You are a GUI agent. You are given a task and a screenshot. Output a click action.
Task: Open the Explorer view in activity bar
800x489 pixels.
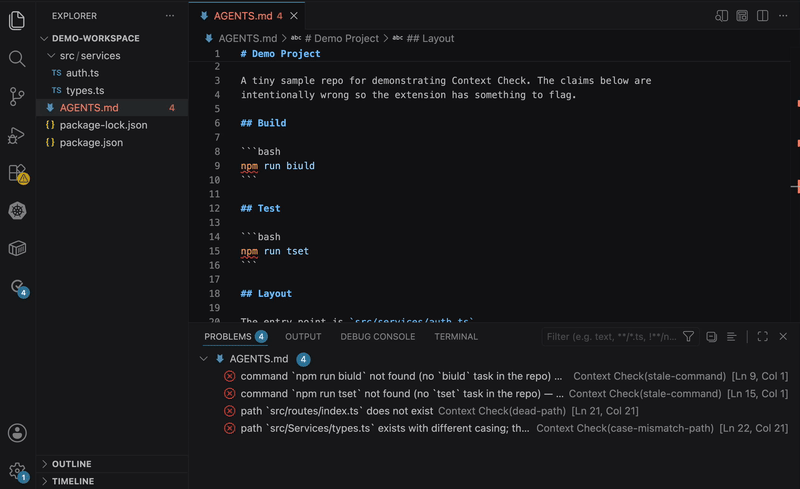(x=17, y=20)
